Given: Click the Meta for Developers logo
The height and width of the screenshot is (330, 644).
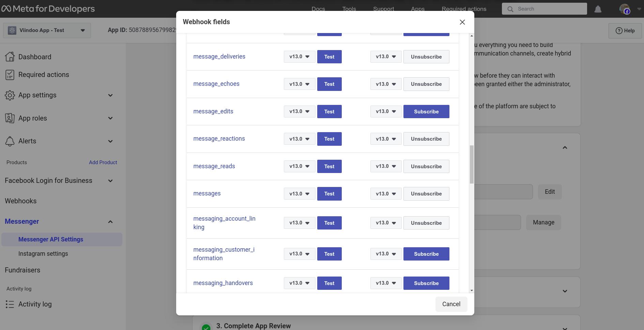Looking at the screenshot, I should tap(48, 9).
